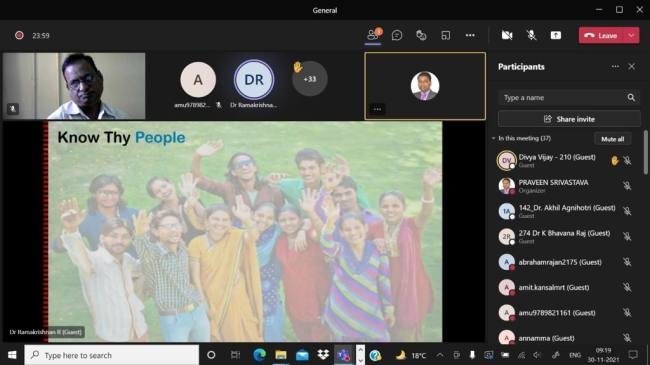
Task: Click the Type a name search field
Action: pyautogui.click(x=569, y=98)
